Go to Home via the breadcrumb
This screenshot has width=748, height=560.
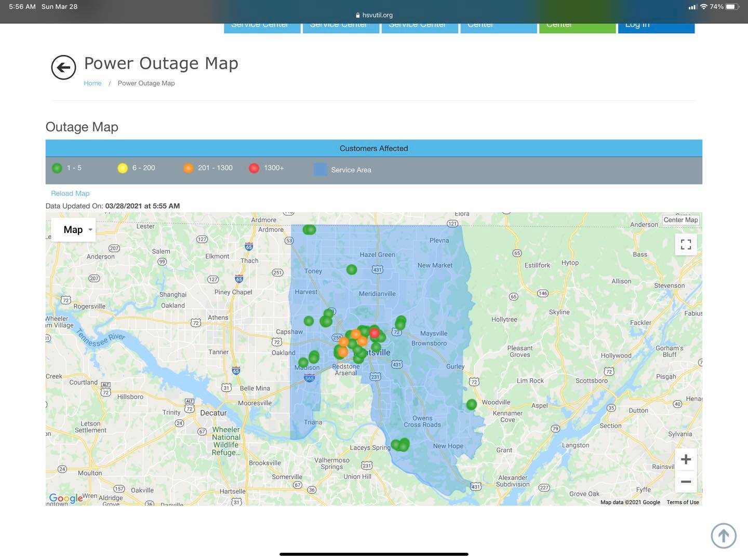[92, 83]
